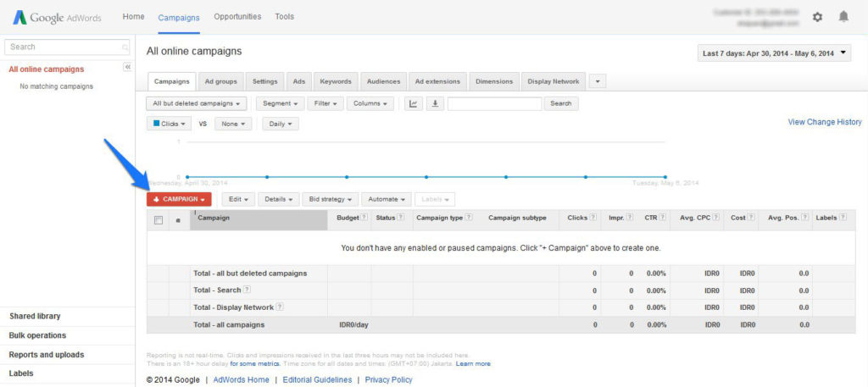This screenshot has width=868, height=387.
Task: Open the Opportunities menu
Action: [237, 17]
